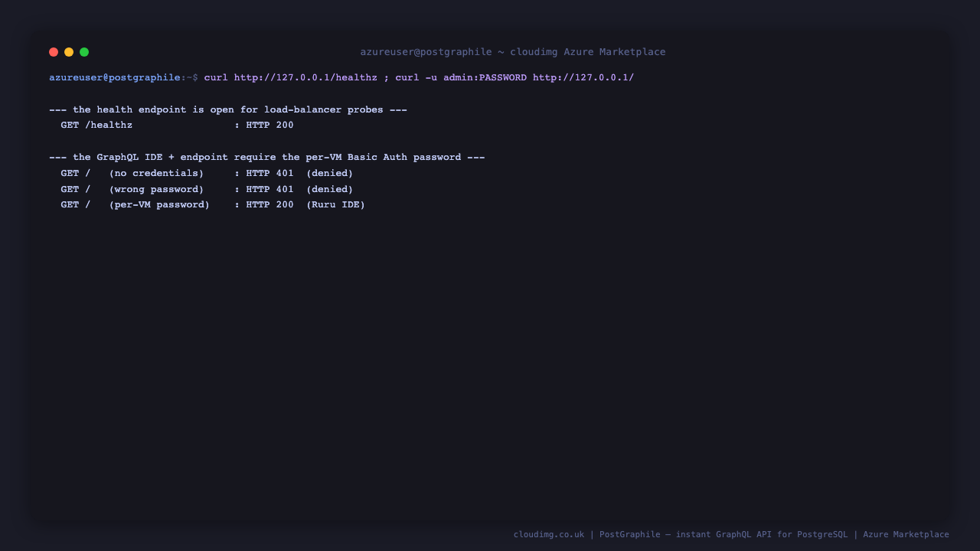Click the line about health endpoint load-balancer probes
Screen dimensions: 980x551
228,110
